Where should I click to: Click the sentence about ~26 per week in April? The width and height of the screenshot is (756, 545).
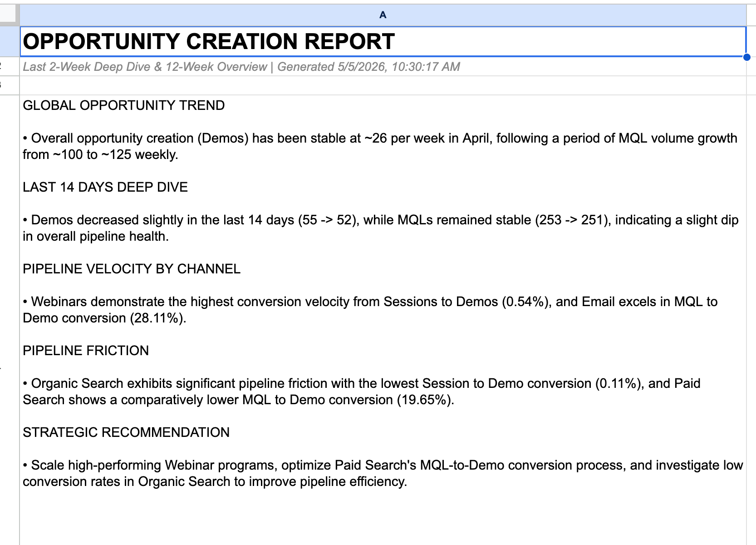[380, 146]
